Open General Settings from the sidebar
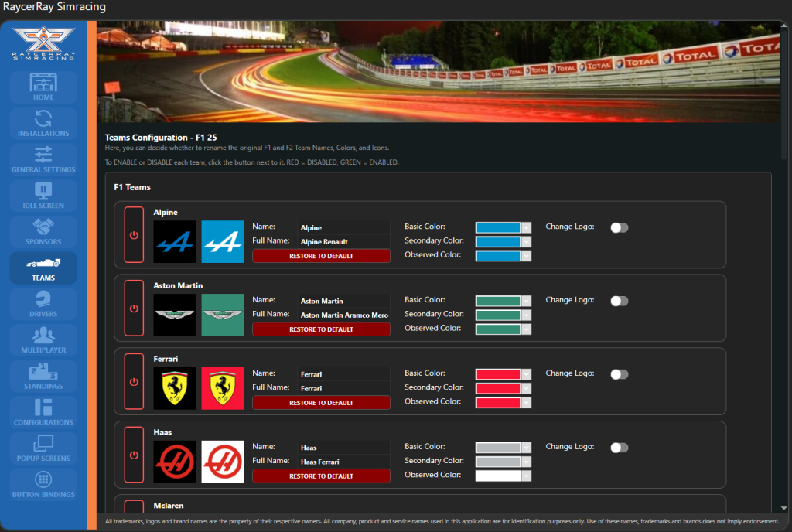Screen dimensions: 792x532 (43, 159)
